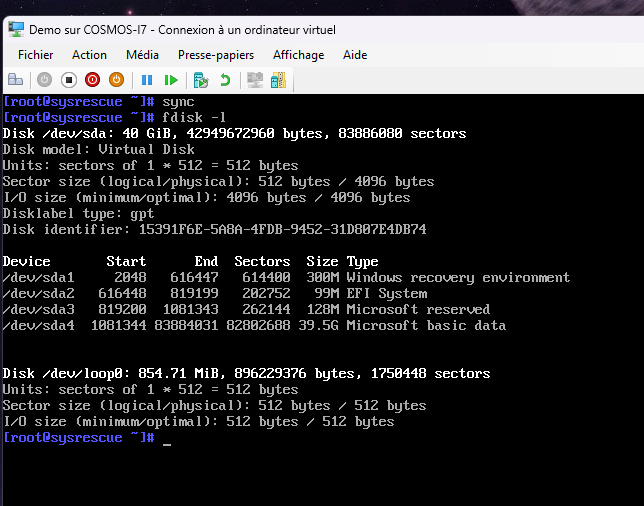Viewport: 644px width, 506px height.
Task: Turn off the VM with the black stop icon
Action: (x=69, y=80)
